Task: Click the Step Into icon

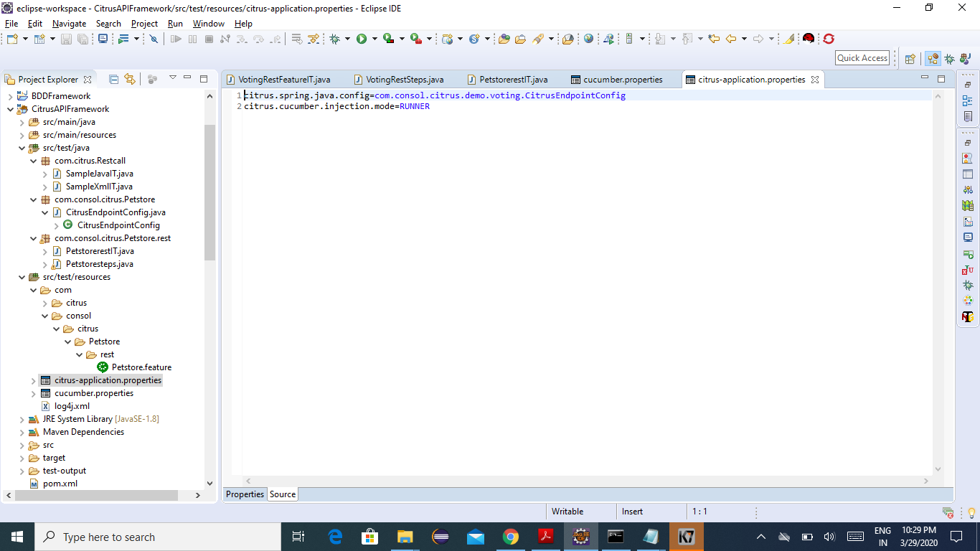Action: [x=242, y=39]
